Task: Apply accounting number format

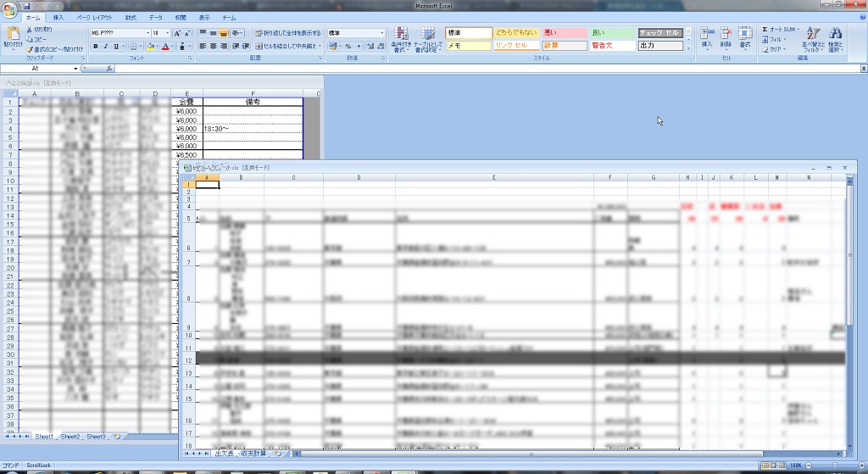Action: coord(334,47)
